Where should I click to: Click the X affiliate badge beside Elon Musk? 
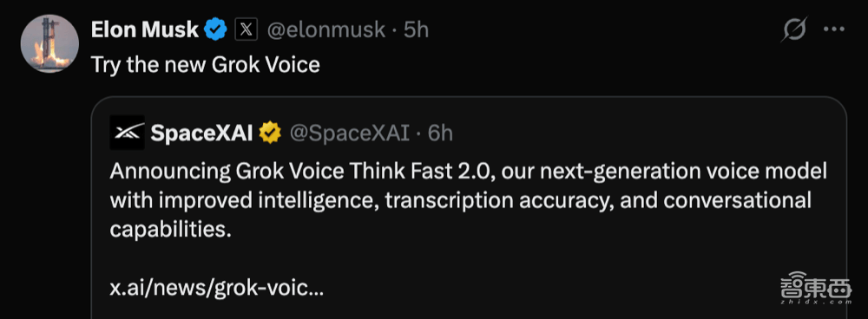tap(246, 29)
